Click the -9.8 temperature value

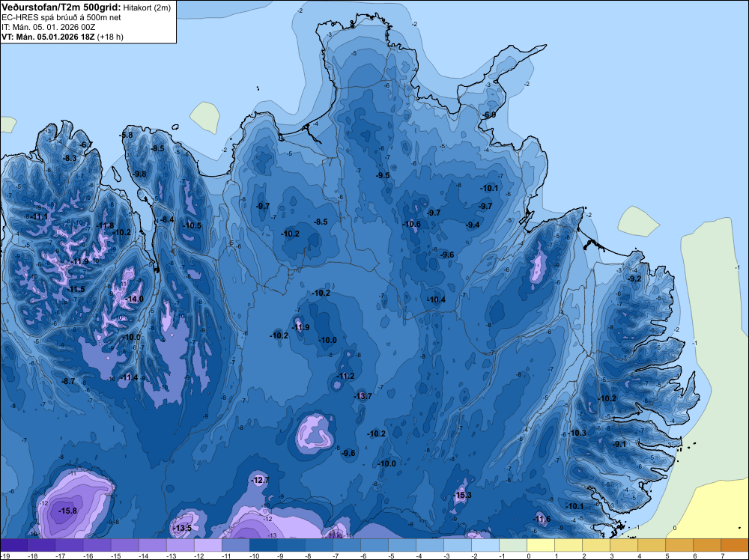[x=140, y=174]
